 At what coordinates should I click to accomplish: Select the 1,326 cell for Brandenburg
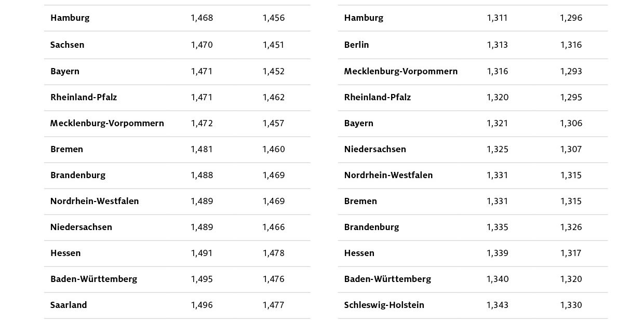point(571,227)
